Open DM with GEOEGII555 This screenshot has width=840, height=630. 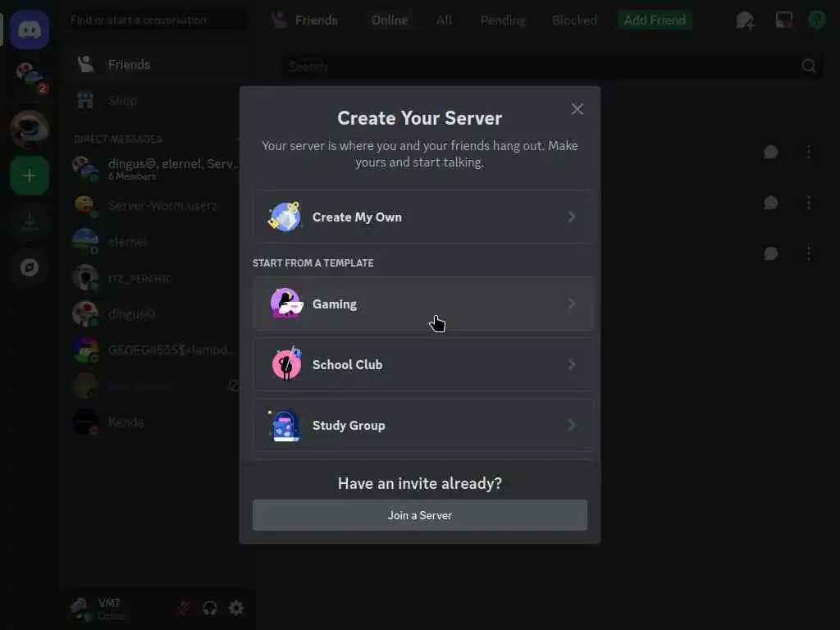[158, 350]
